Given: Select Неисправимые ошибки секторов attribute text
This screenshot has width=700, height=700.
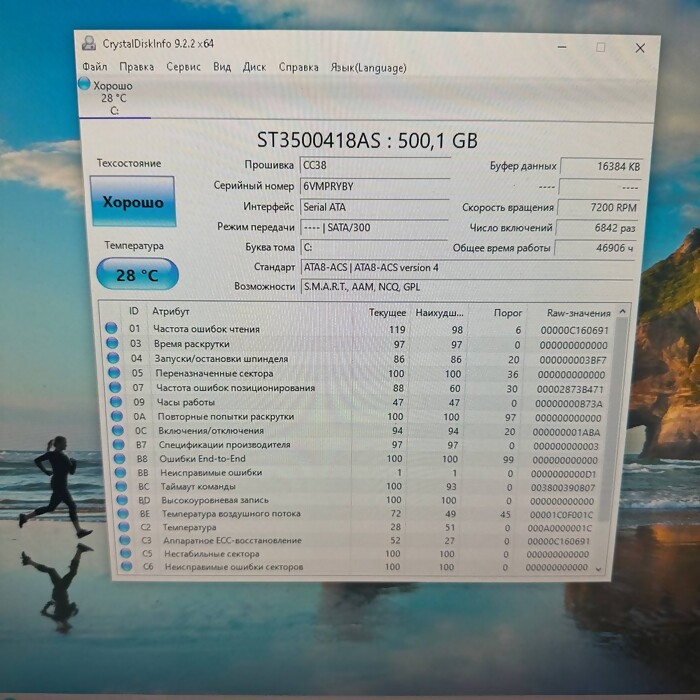Looking at the screenshot, I should (234, 567).
